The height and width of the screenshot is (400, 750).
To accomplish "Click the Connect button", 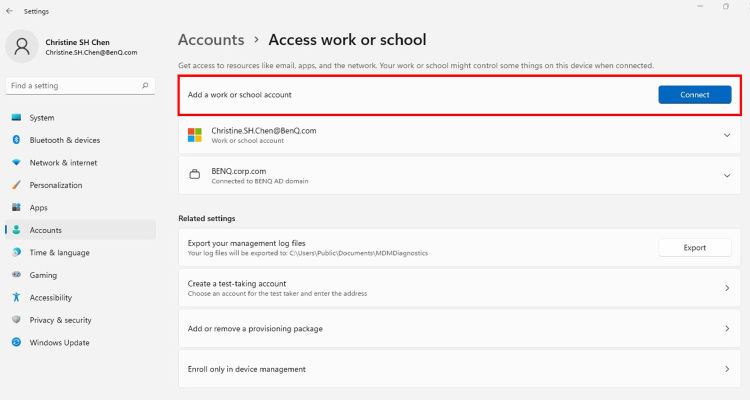I will pyautogui.click(x=695, y=95).
